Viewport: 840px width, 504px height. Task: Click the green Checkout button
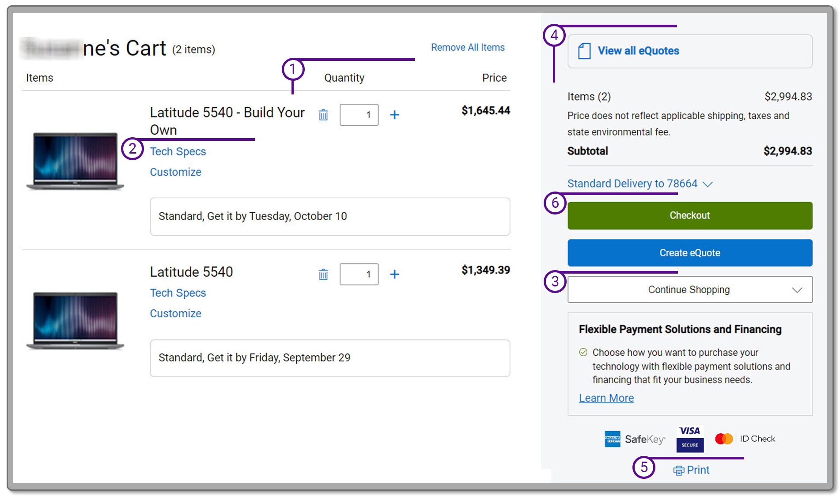coord(690,215)
